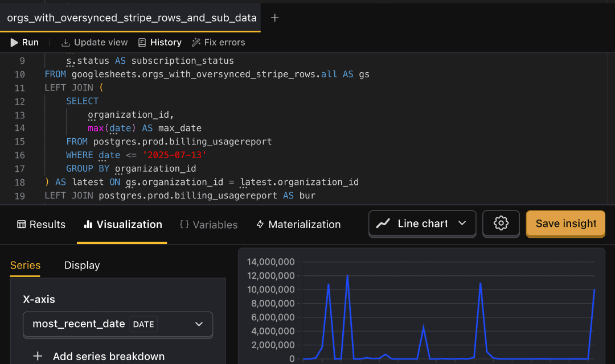Click the Update view icon

(x=64, y=42)
